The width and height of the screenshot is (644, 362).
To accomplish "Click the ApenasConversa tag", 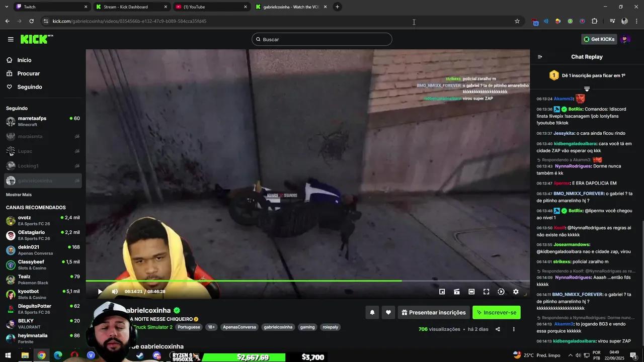I will click(239, 327).
